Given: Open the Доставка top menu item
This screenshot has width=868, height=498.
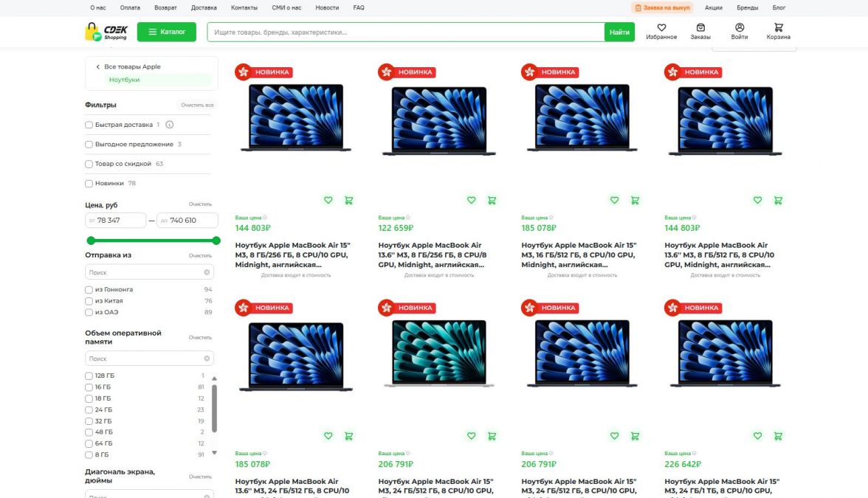Looking at the screenshot, I should click(x=204, y=7).
